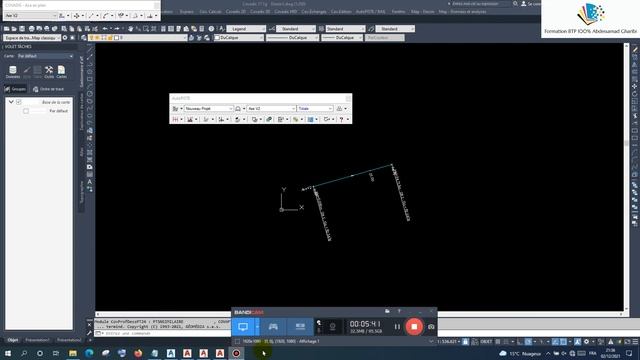Open the Nouveau Projet dropdown in AutoPISTE toolbar
The image size is (640, 360).
pyautogui.click(x=209, y=109)
